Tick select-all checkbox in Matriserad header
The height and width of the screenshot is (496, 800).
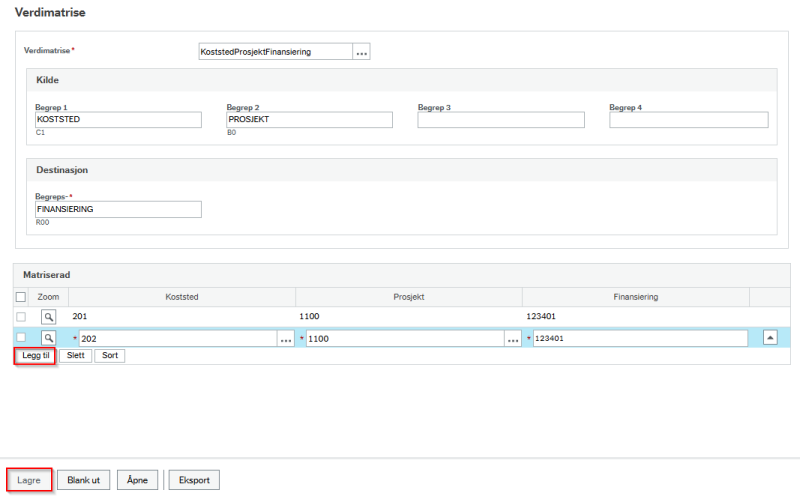tap(21, 297)
